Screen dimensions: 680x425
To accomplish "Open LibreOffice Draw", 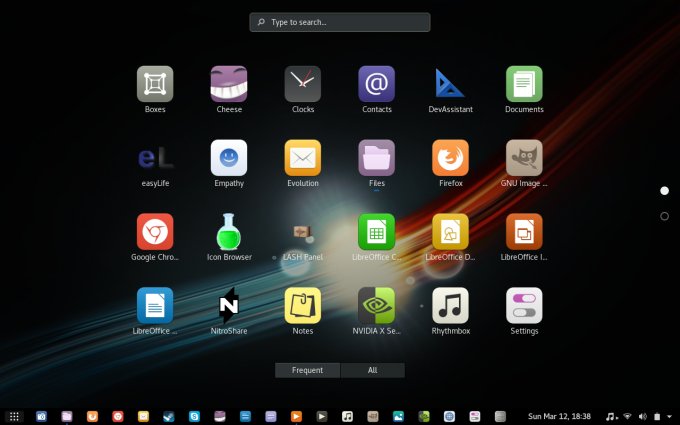I will [x=450, y=232].
